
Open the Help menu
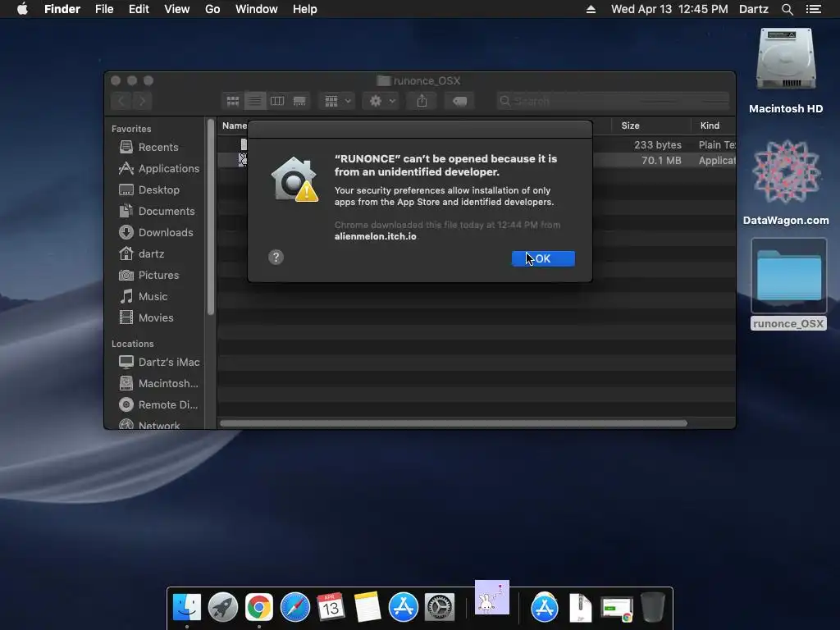pos(305,9)
